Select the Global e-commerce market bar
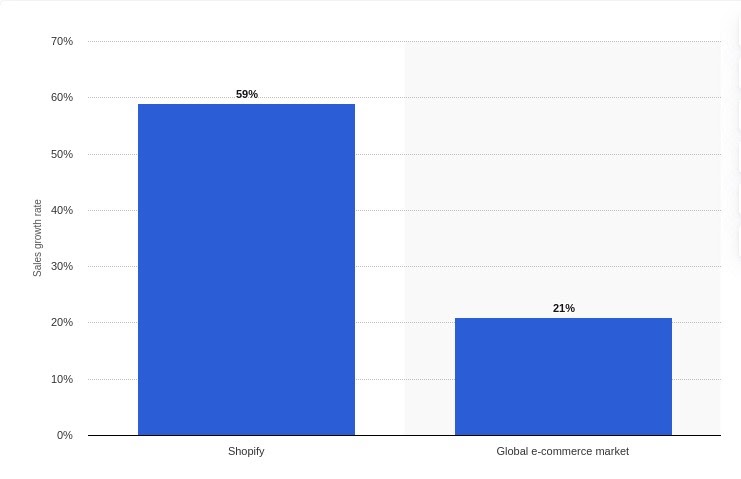The height and width of the screenshot is (479, 741). coord(563,376)
